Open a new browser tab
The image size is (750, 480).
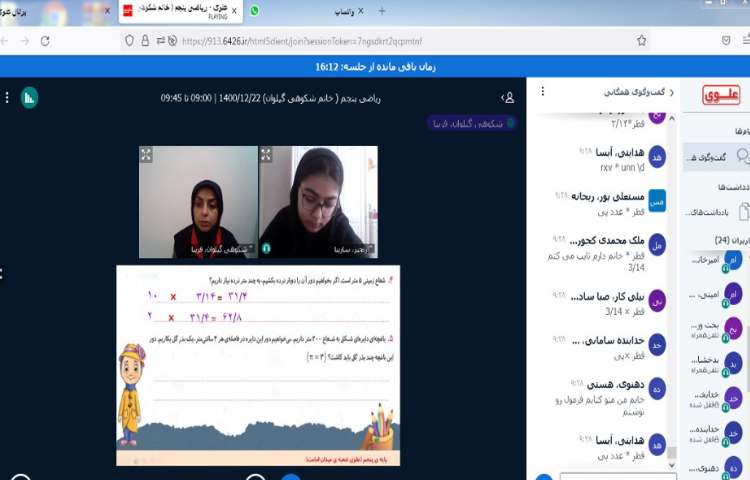[382, 11]
